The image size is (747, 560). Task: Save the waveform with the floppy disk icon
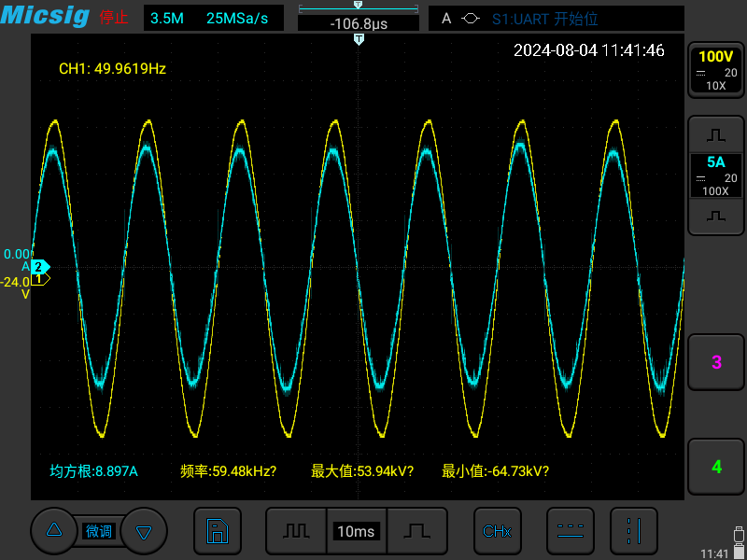click(218, 531)
